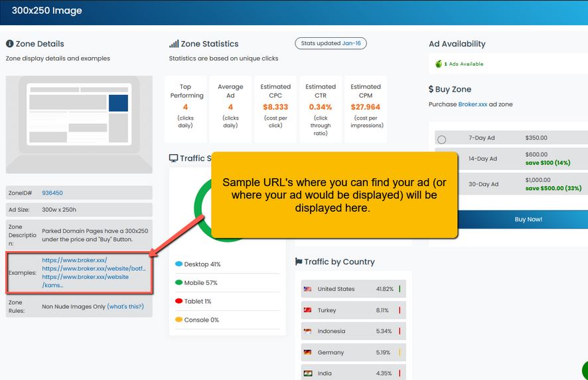Image resolution: width=588 pixels, height=380 pixels.
Task: Click the blue Desktop legend dot
Action: [x=179, y=264]
